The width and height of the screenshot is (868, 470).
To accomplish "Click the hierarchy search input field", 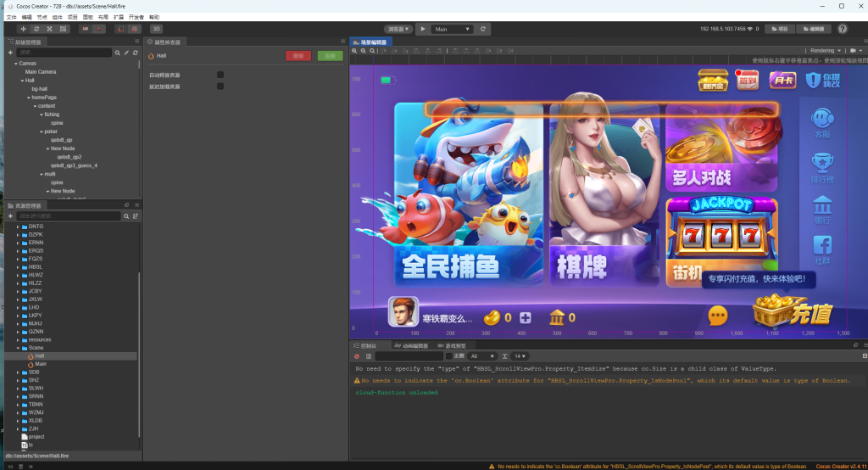I will coord(64,53).
